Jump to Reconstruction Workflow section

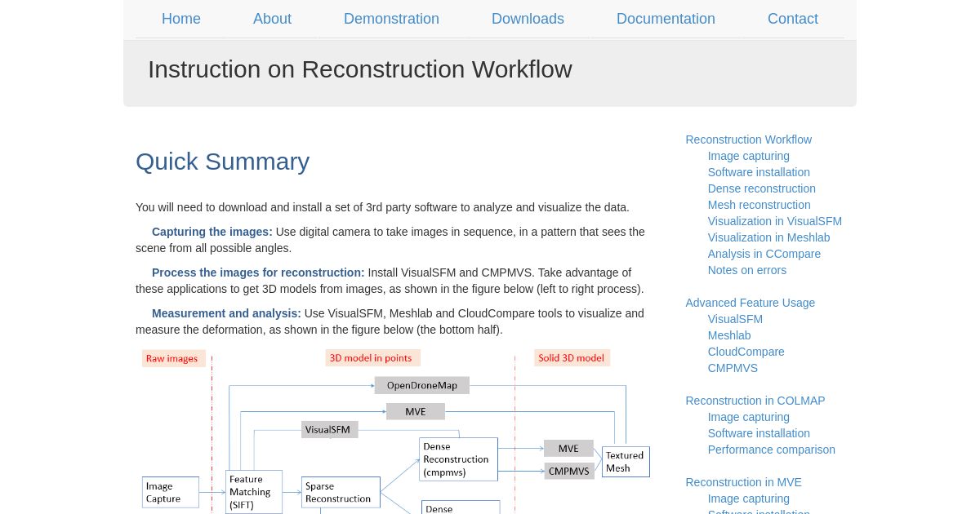[x=749, y=140]
